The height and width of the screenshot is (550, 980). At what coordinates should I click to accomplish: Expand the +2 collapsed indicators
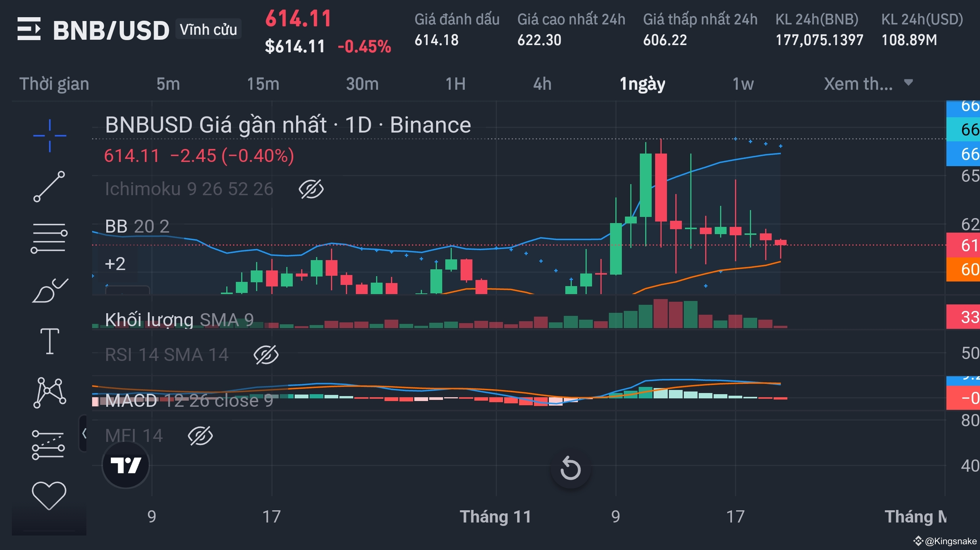click(115, 264)
